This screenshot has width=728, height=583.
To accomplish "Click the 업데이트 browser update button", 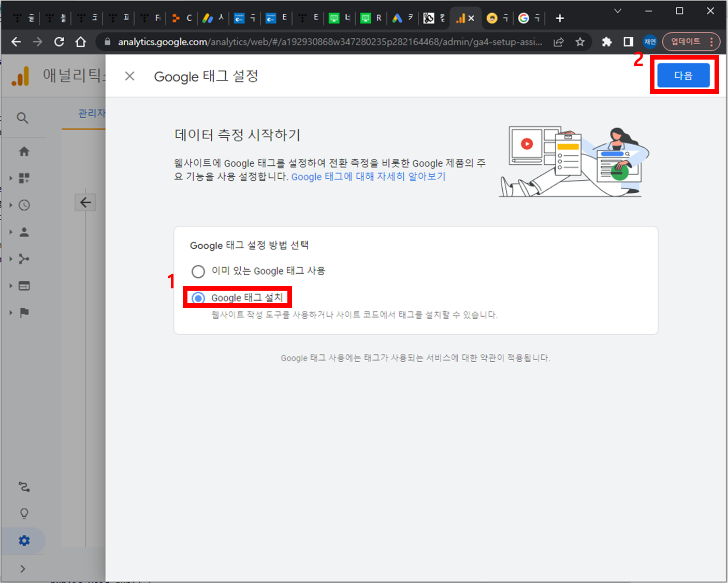I will [691, 42].
